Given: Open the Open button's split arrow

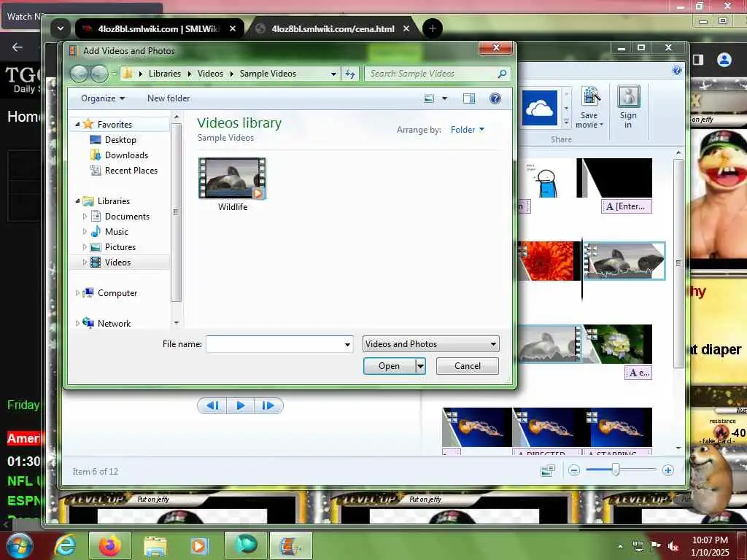Looking at the screenshot, I should 420,366.
